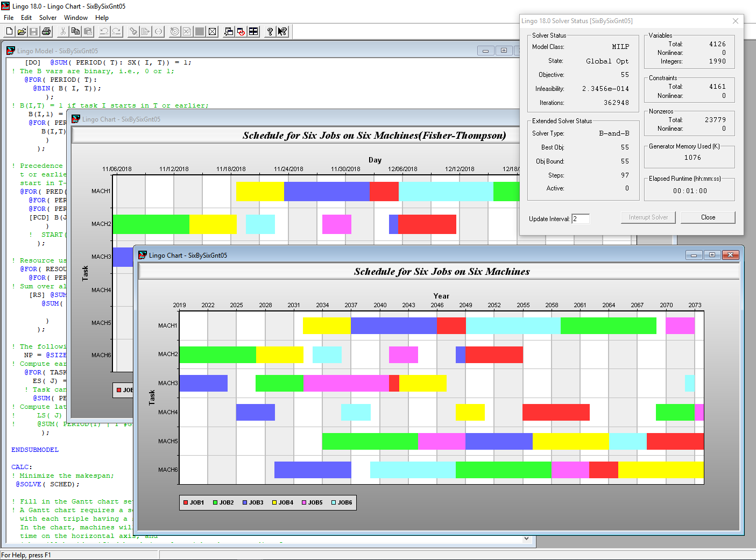Image resolution: width=756 pixels, height=560 pixels.
Task: Click the question mark Help icon
Action: coord(270,32)
